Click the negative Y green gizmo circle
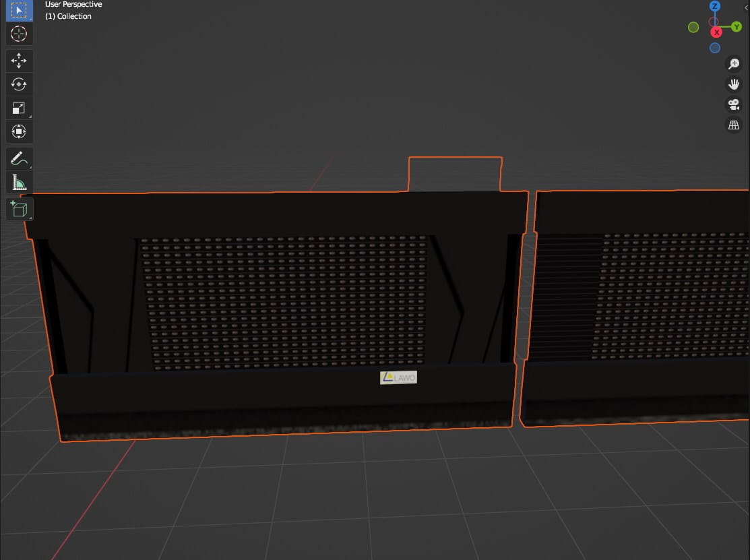Viewport: 750px width, 560px height. pos(693,27)
